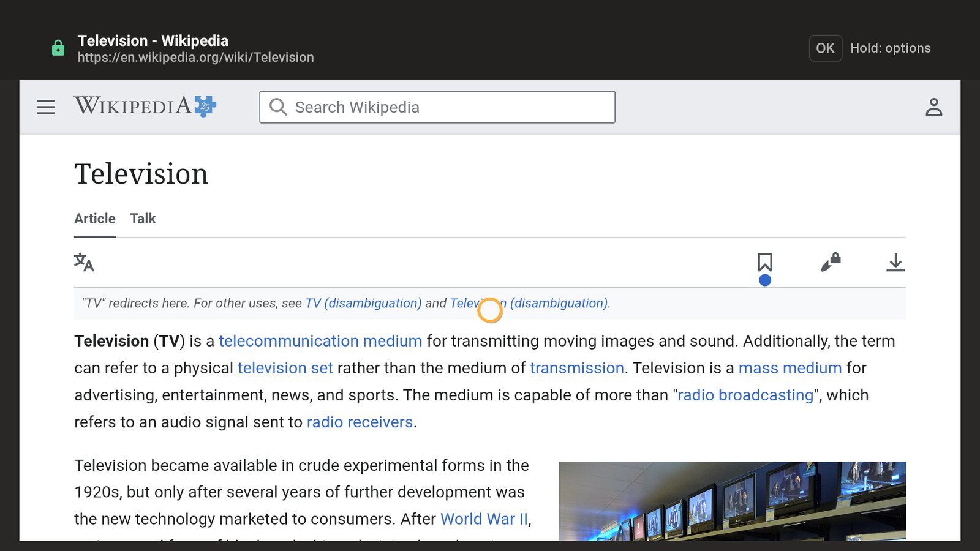The height and width of the screenshot is (551, 980).
Task: Click the Wikipedia logo
Action: (145, 106)
